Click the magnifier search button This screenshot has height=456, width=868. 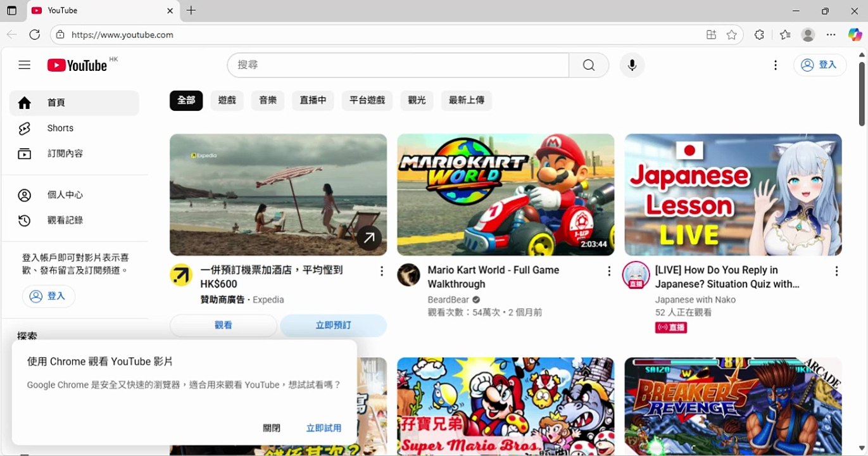589,65
